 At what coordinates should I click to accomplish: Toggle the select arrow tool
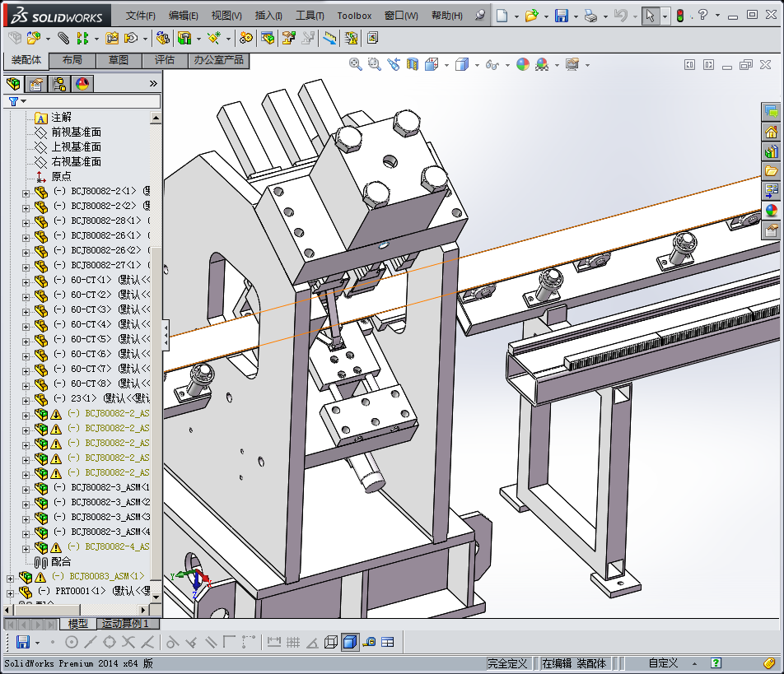tap(651, 16)
